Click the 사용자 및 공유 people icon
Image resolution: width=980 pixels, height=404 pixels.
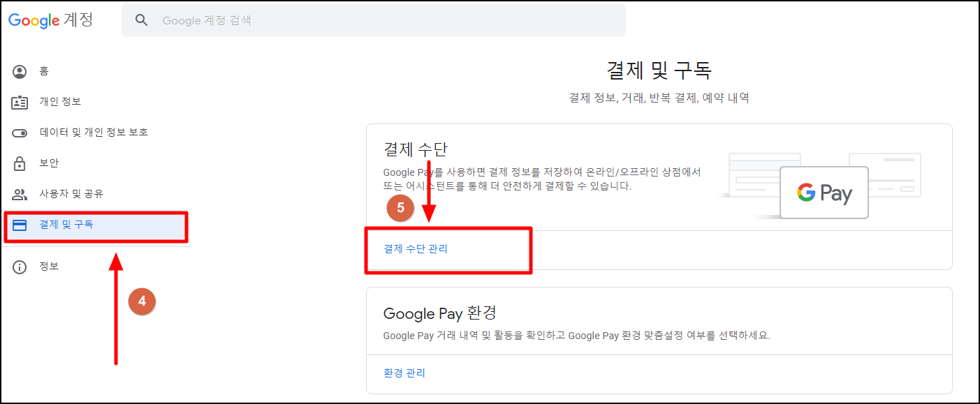(x=20, y=194)
